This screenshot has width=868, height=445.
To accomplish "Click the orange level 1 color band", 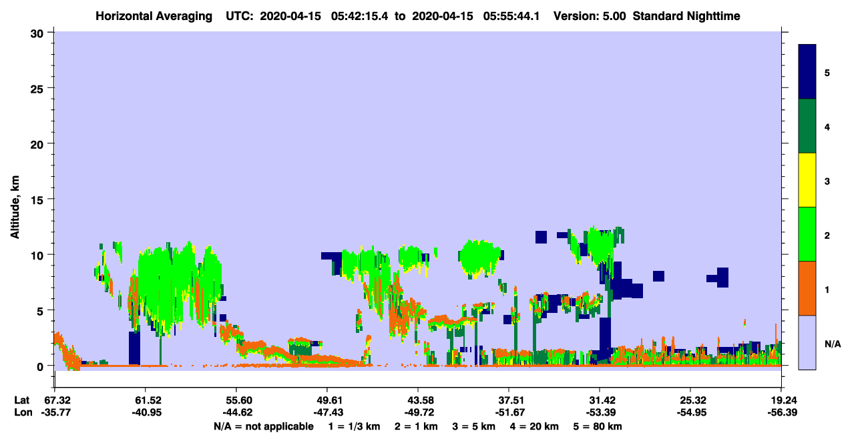I will [x=807, y=288].
